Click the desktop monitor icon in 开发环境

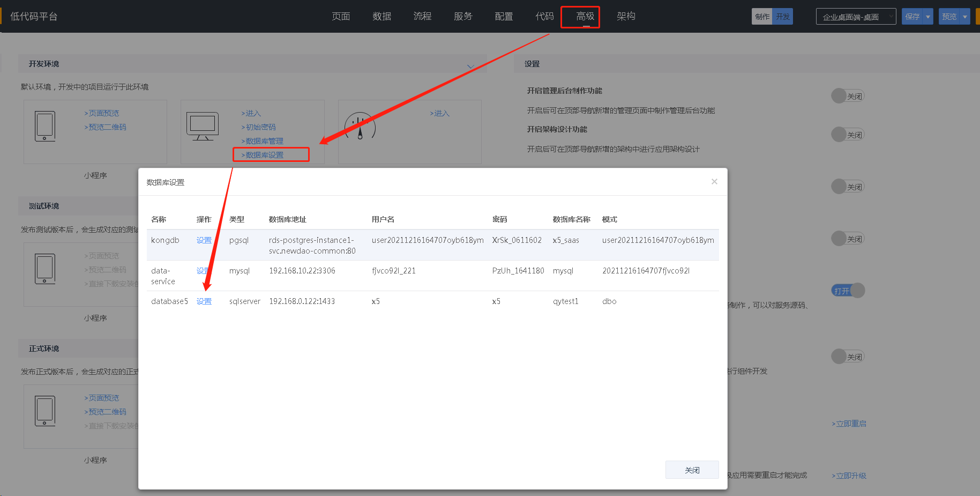(203, 126)
